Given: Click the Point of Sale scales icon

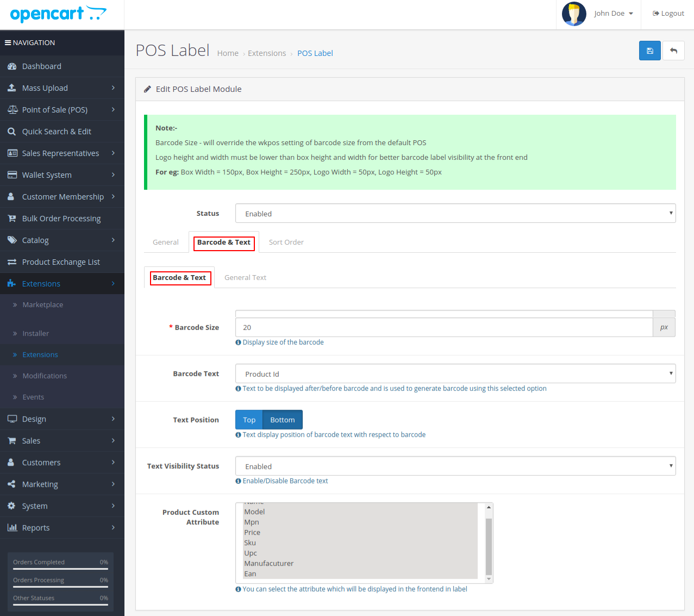Looking at the screenshot, I should click(12, 110).
